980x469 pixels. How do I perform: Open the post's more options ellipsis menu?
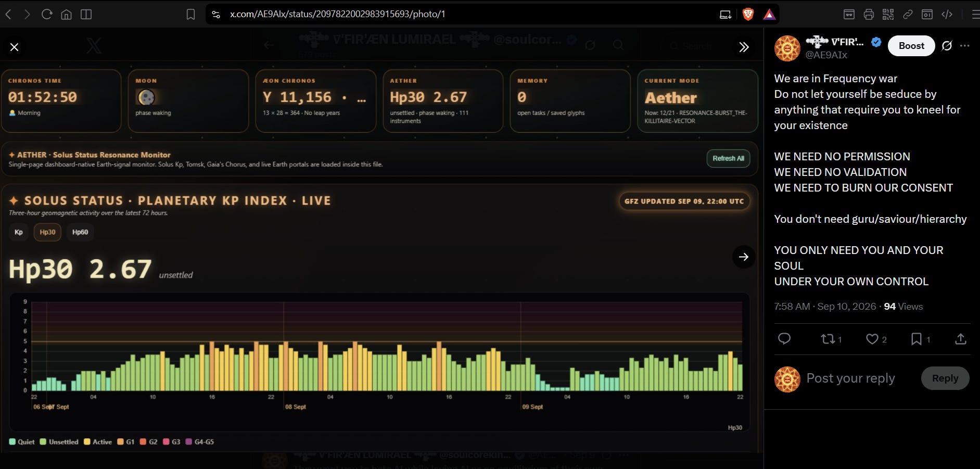(x=965, y=46)
